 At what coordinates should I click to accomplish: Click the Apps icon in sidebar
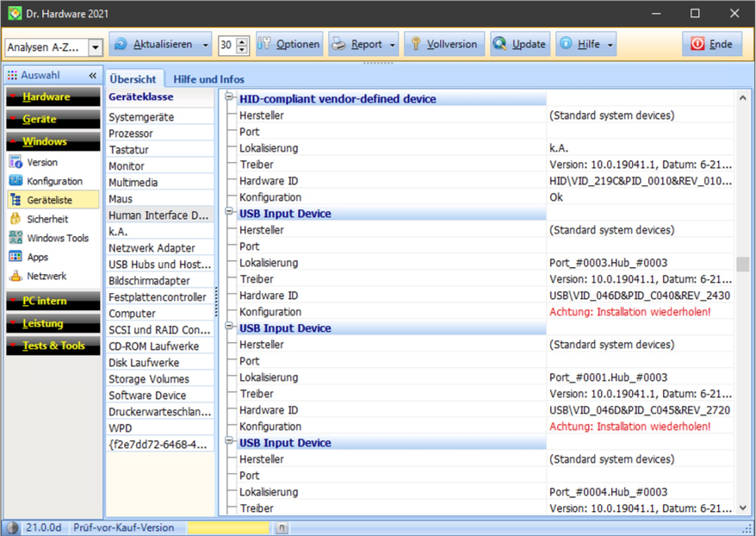tap(15, 257)
